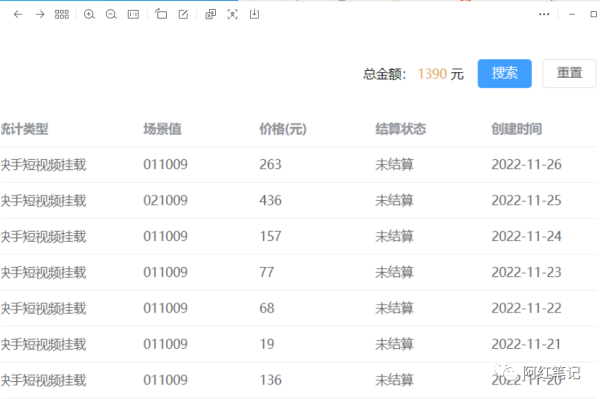This screenshot has height=399, width=600.
Task: Go to the previous image with back arrow
Action: 18,15
